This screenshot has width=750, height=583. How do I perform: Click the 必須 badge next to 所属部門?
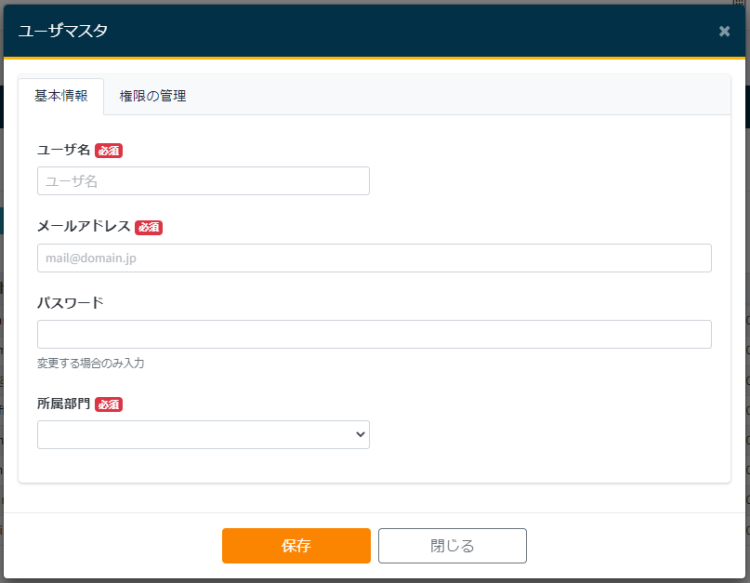(x=109, y=405)
